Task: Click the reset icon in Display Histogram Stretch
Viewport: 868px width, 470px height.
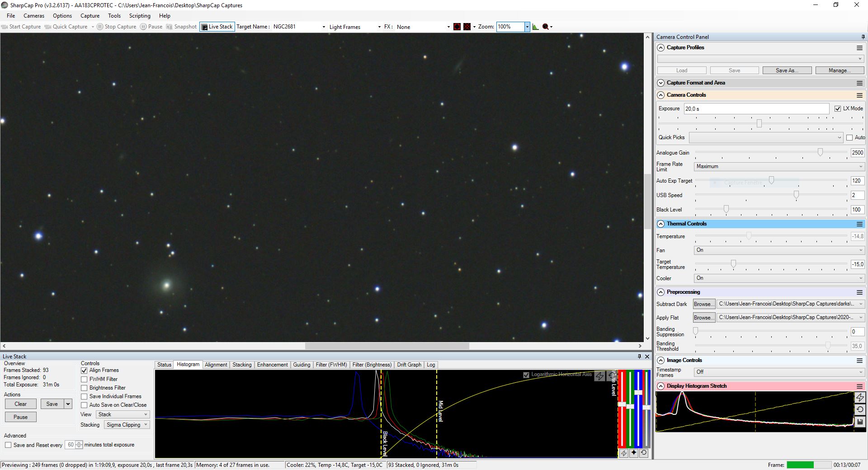Action: coord(860,409)
